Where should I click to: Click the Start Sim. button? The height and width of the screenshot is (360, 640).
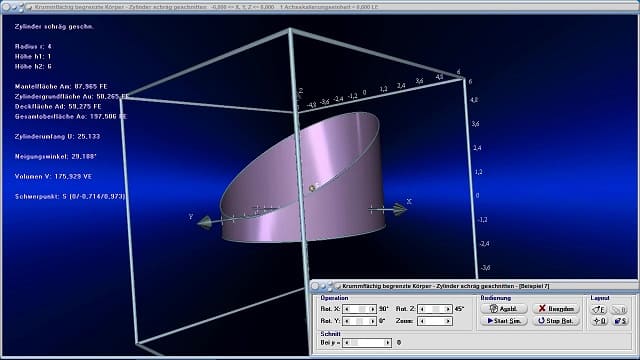504,321
